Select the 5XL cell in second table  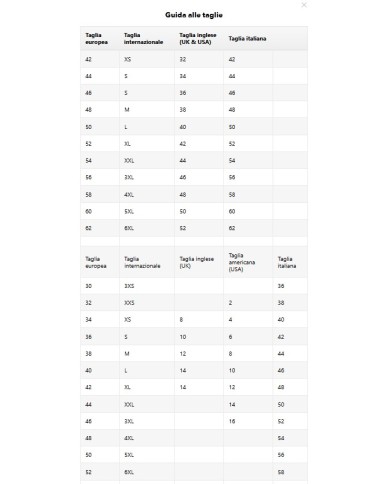(129, 455)
